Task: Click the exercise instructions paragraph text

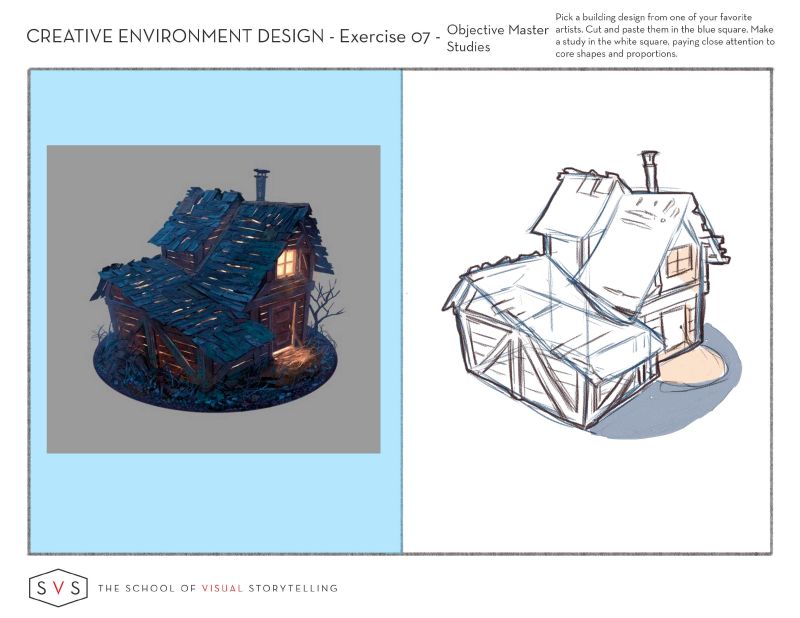Action: pos(665,35)
